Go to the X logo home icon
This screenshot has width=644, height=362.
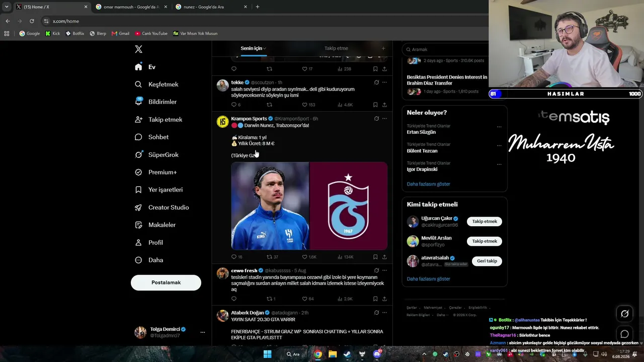click(138, 49)
